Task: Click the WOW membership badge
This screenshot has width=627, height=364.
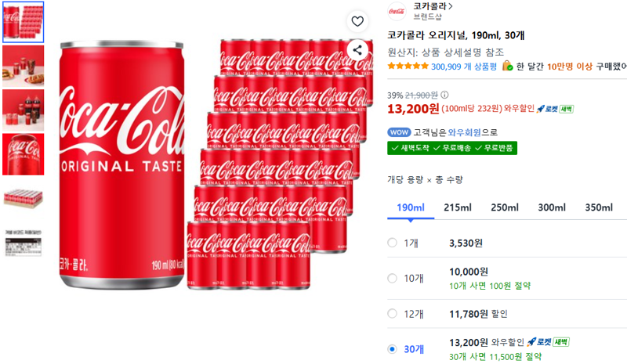Action: (x=399, y=132)
